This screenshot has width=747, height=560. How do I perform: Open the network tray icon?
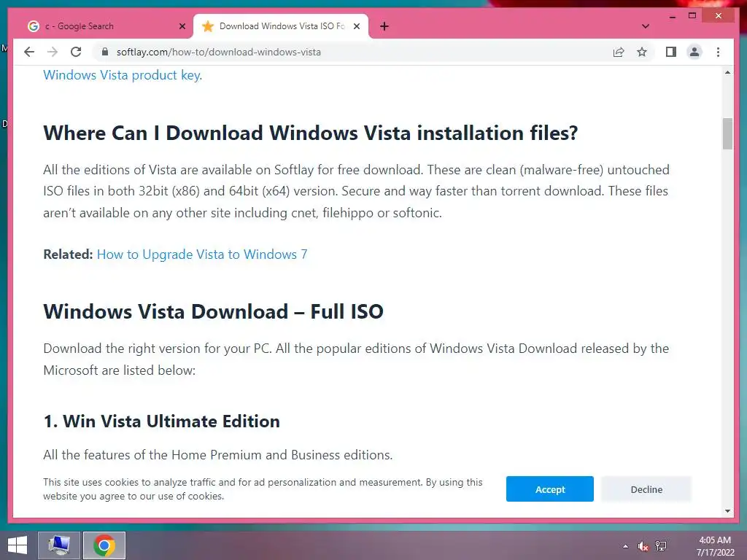(661, 546)
